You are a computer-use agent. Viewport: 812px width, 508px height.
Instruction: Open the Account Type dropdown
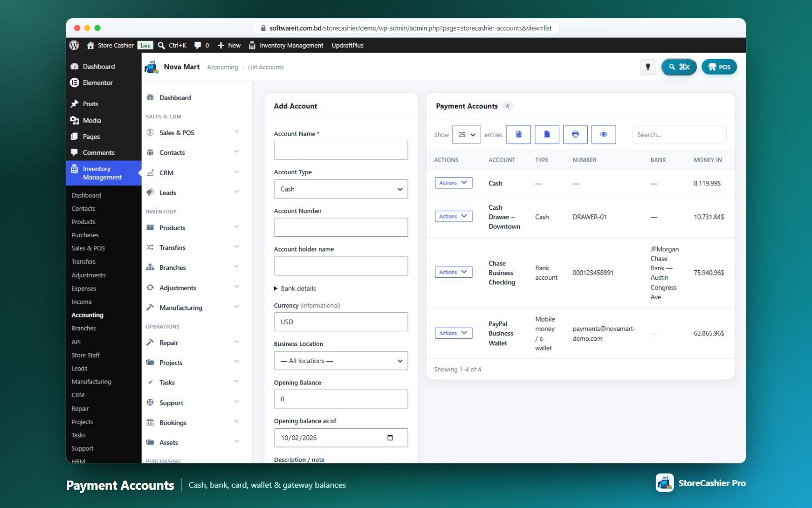tap(341, 189)
